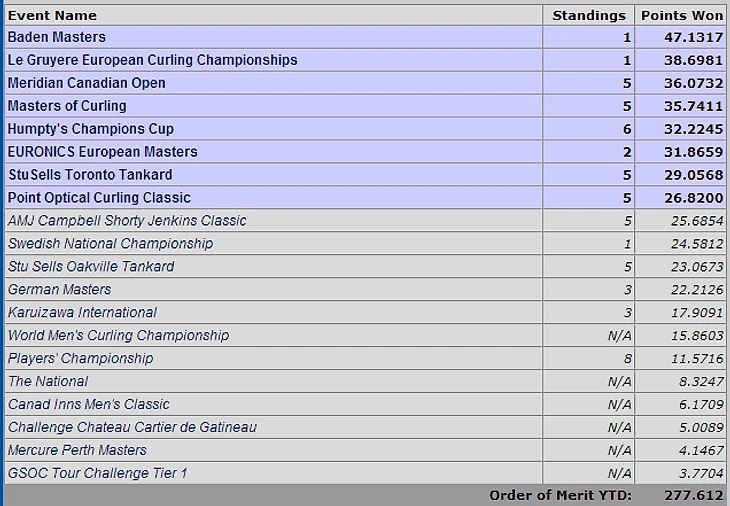Open World Men's Curling Championship
Screen dimensions: 730x506
point(118,336)
